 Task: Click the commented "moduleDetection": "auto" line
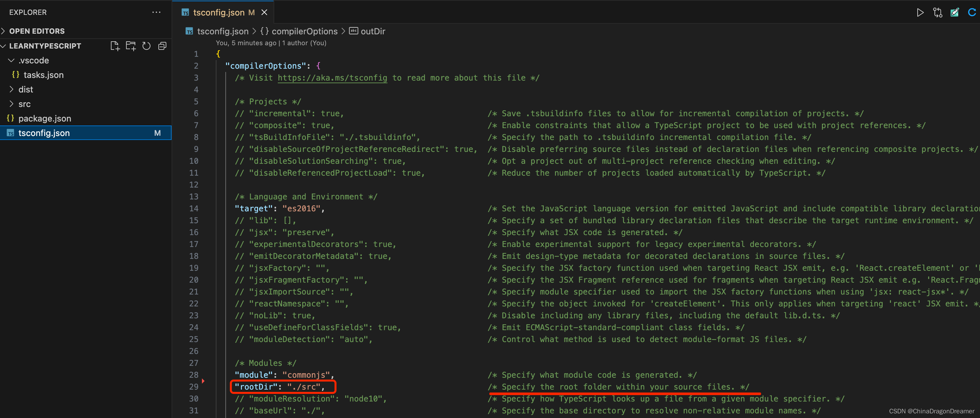(x=304, y=339)
